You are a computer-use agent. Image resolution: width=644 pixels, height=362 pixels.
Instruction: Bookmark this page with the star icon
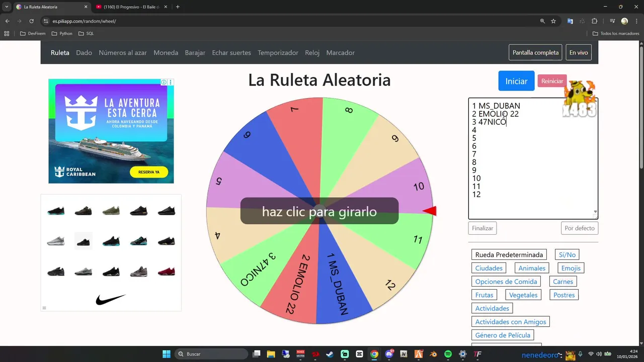click(553, 21)
